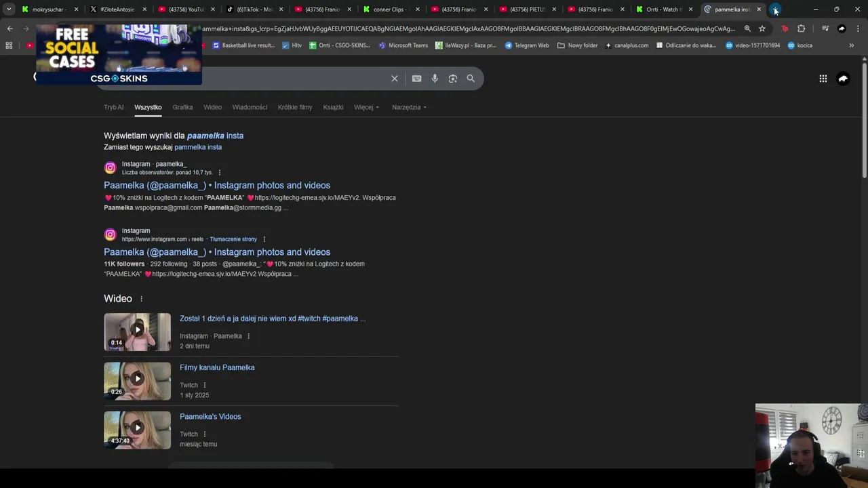Switch to the Książki tab
Image resolution: width=868 pixels, height=488 pixels.
coord(333,107)
